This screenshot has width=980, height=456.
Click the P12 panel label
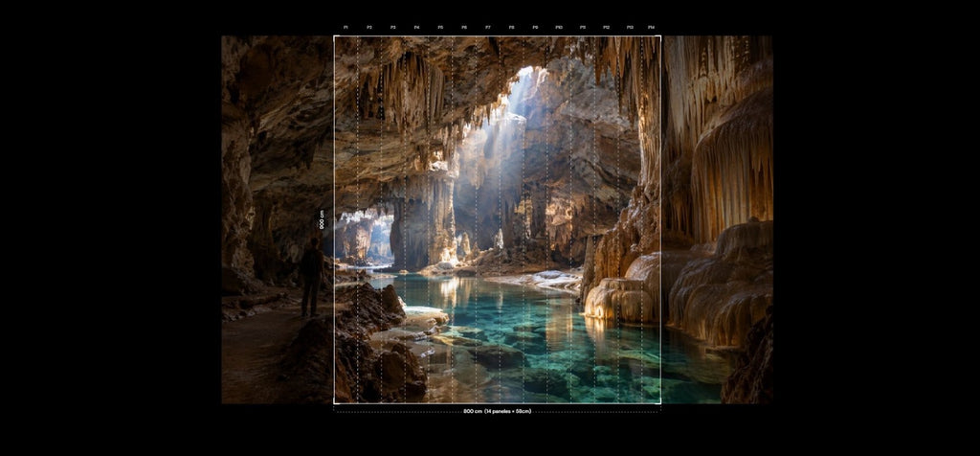click(606, 28)
